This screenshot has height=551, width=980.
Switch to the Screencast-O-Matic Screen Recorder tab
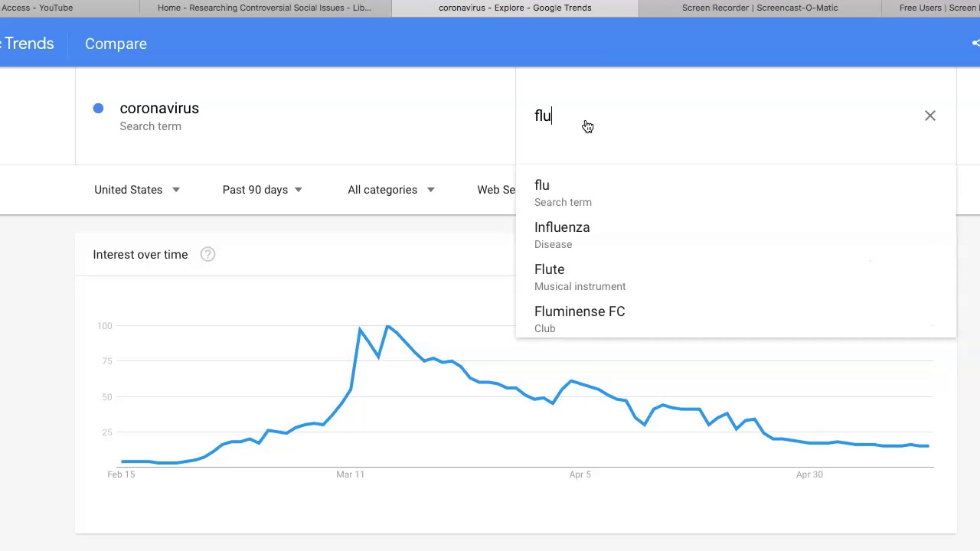coord(759,8)
